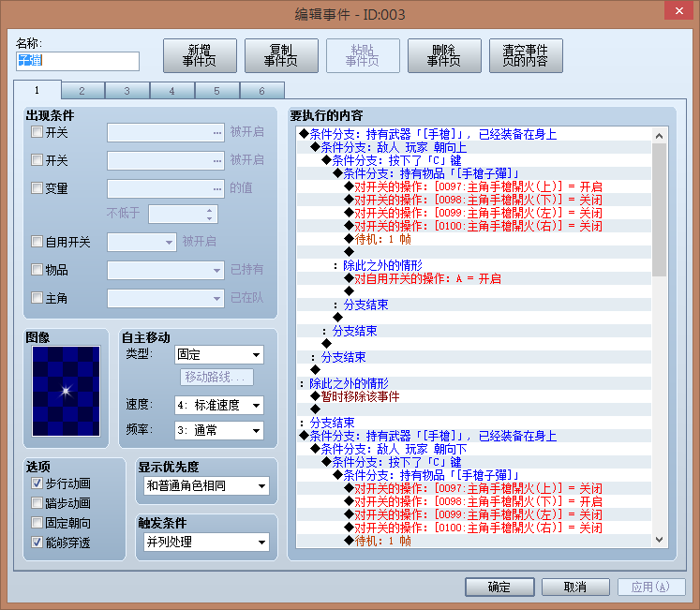Open the 自用开关 dropdown
Screen dimensions: 700x610
click(141, 242)
